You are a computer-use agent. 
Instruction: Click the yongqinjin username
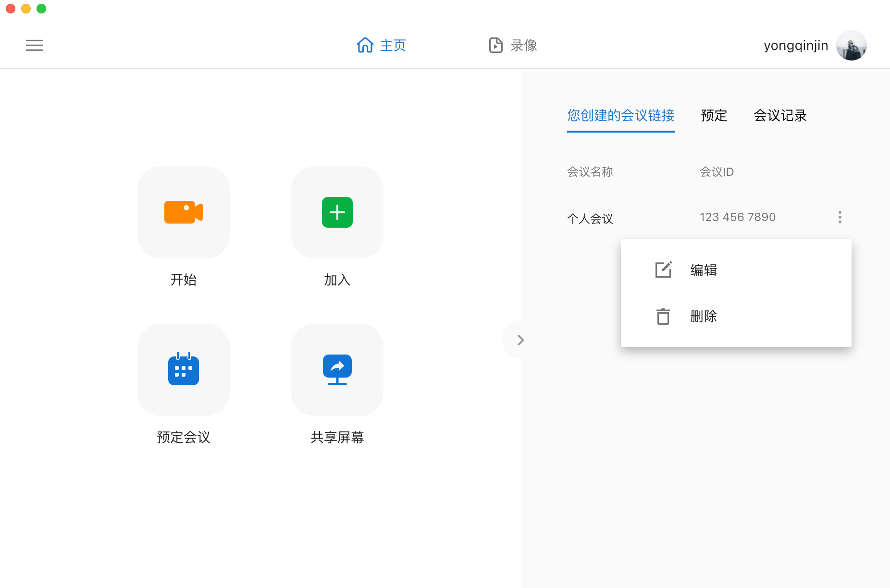(796, 45)
